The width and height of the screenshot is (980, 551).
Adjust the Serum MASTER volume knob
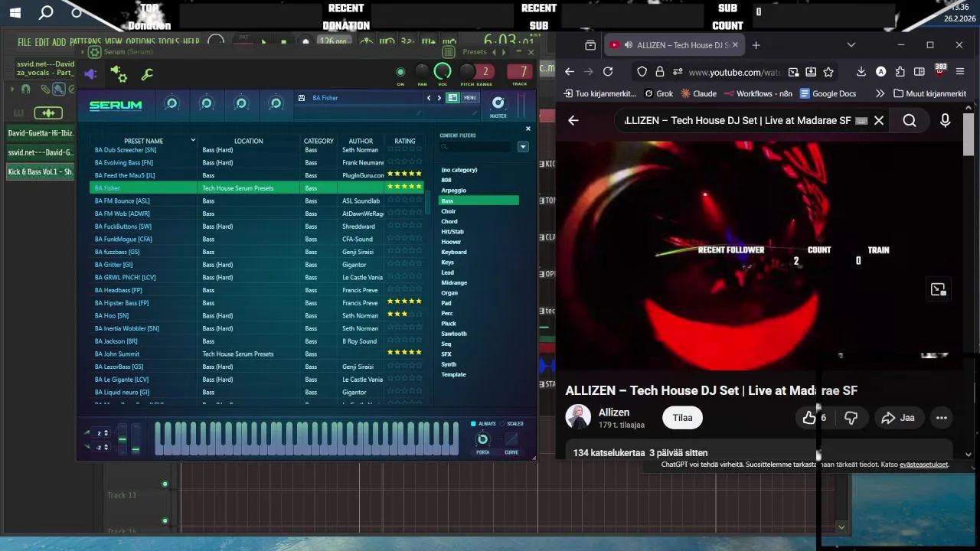click(498, 103)
